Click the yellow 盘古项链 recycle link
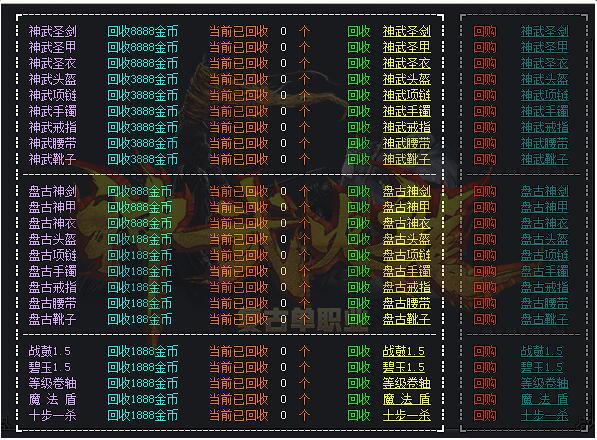The width and height of the screenshot is (597, 440). (407, 255)
